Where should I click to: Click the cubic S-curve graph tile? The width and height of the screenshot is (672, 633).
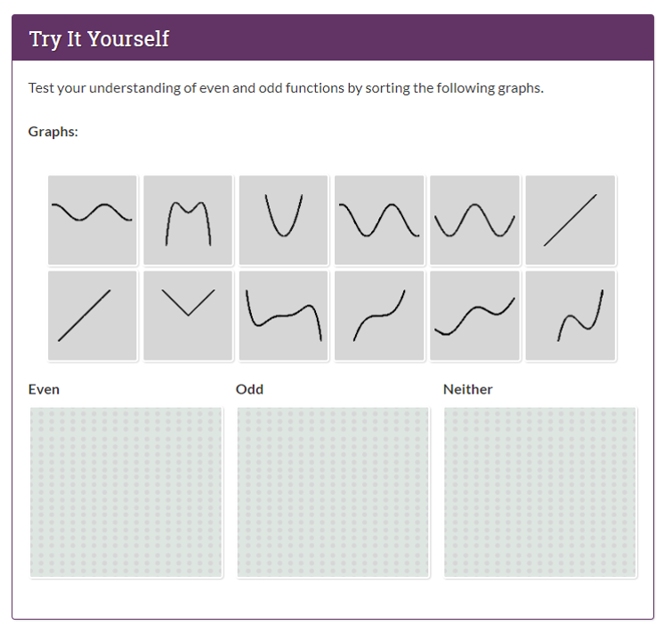(x=379, y=316)
